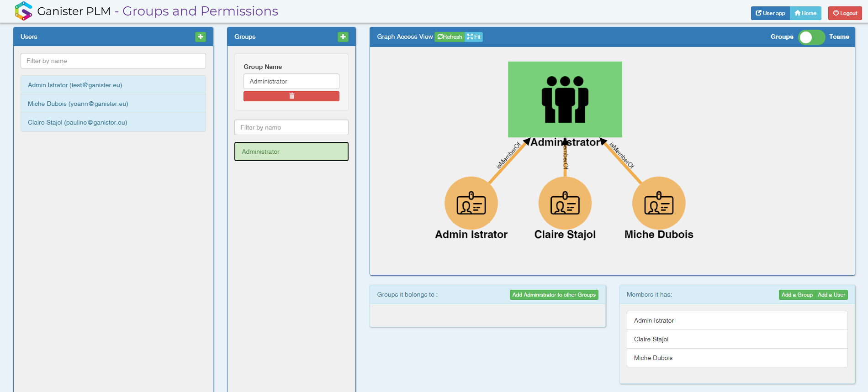Viewport: 868px width, 392px height.
Task: Select the Claire Stajol user node in graph
Action: coord(565,203)
